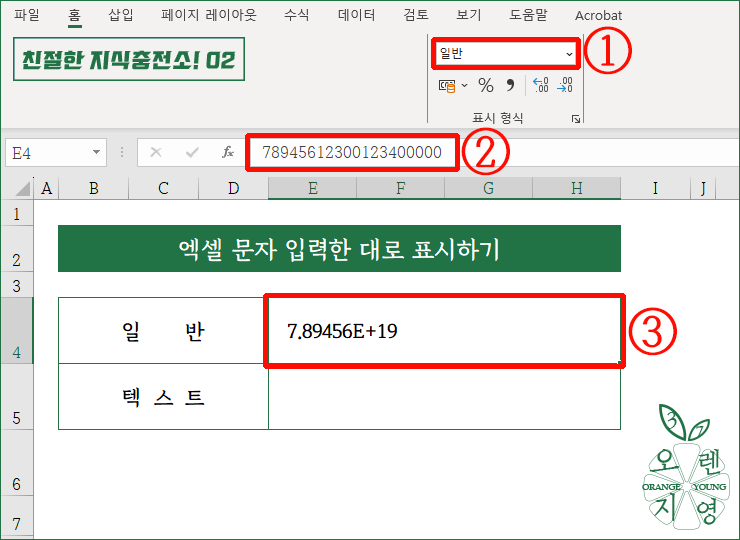This screenshot has width=740, height=540.
Task: Select row 2 header
Action: pos(17,249)
